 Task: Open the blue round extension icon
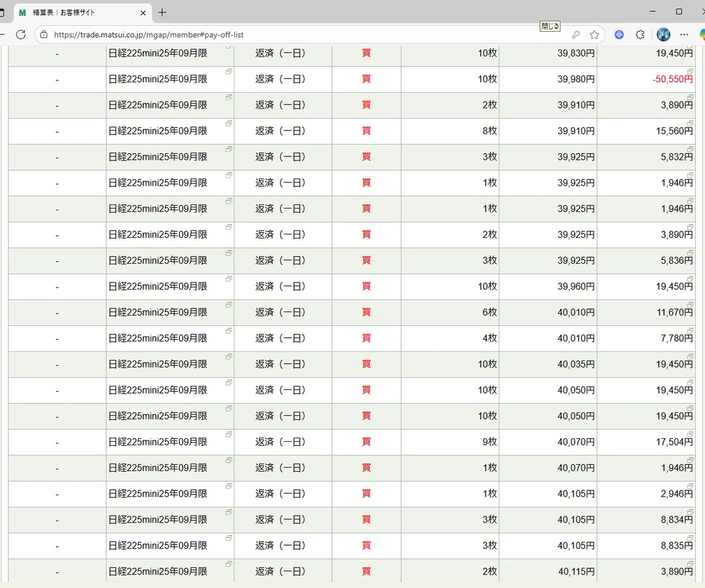(x=619, y=35)
